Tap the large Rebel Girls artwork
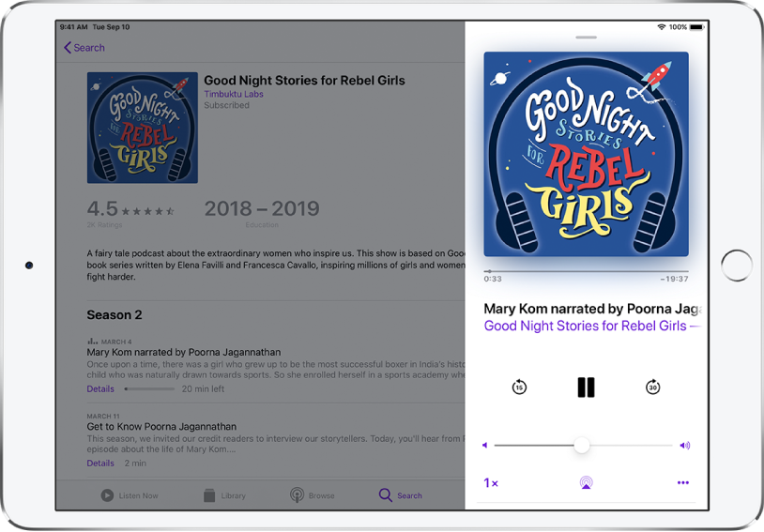The height and width of the screenshot is (532, 764). [586, 154]
